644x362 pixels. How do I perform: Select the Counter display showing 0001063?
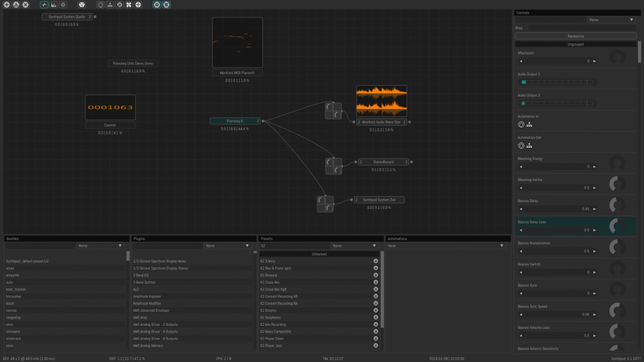click(110, 107)
